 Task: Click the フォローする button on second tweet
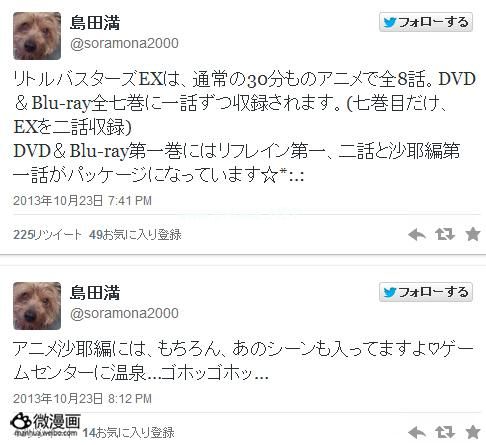[x=426, y=292]
